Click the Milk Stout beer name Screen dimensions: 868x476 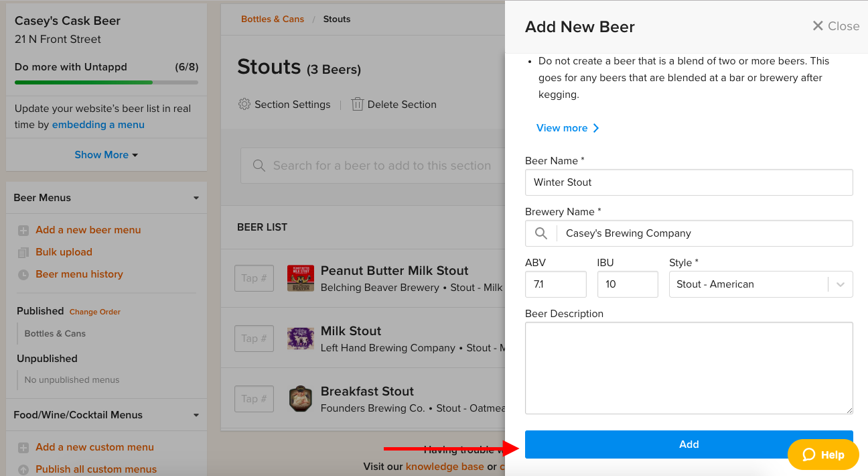[x=351, y=331]
